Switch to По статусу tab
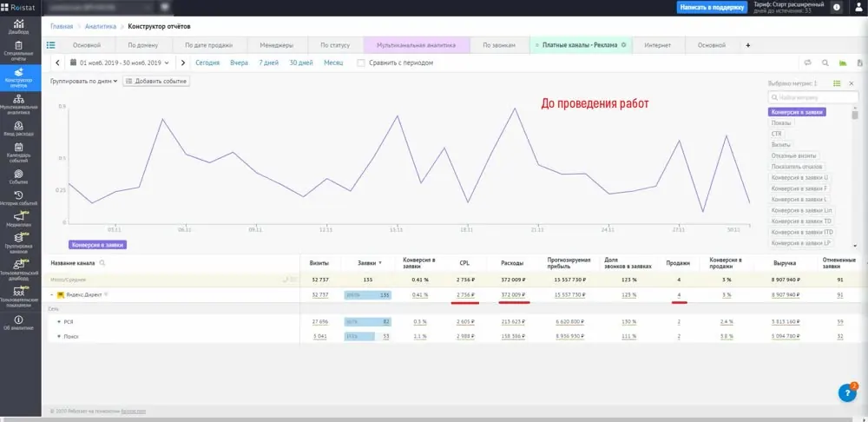 pos(335,45)
